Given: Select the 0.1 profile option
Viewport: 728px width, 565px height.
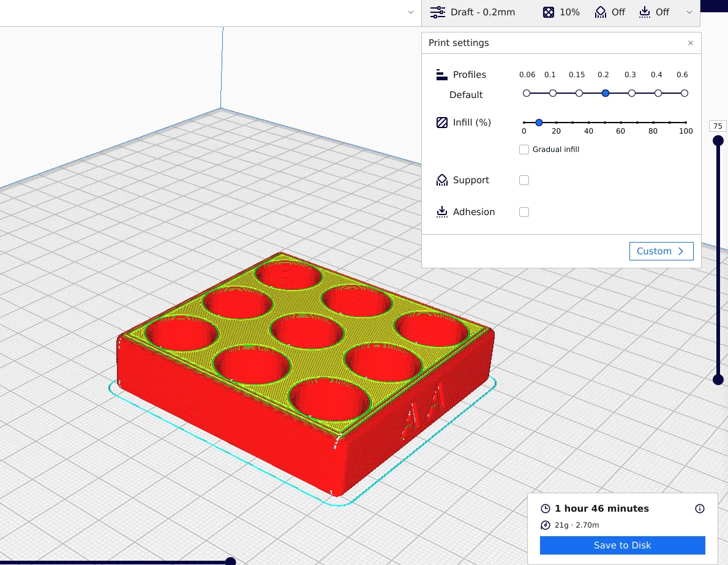Looking at the screenshot, I should (552, 93).
